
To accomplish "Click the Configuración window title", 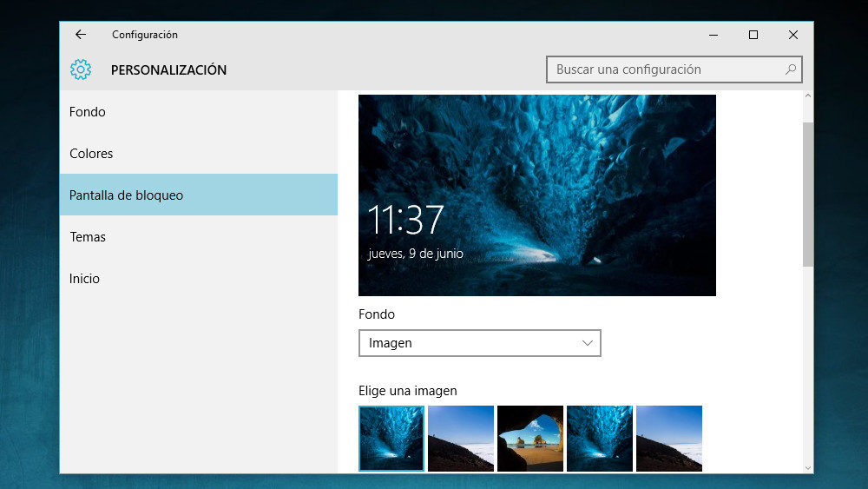I will pyautogui.click(x=145, y=35).
